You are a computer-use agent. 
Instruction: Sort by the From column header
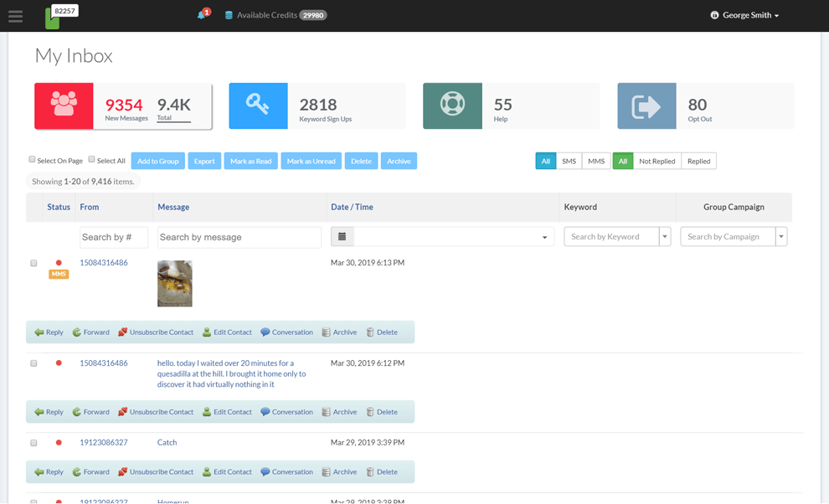[90, 208]
